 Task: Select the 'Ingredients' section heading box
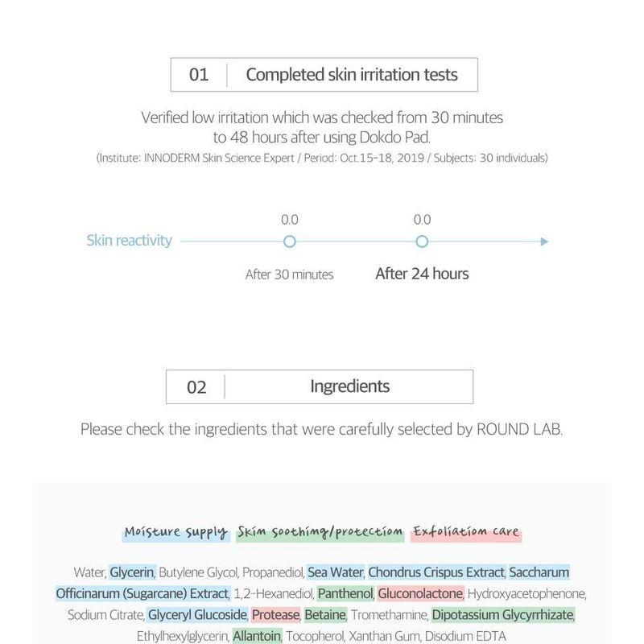pos(319,386)
